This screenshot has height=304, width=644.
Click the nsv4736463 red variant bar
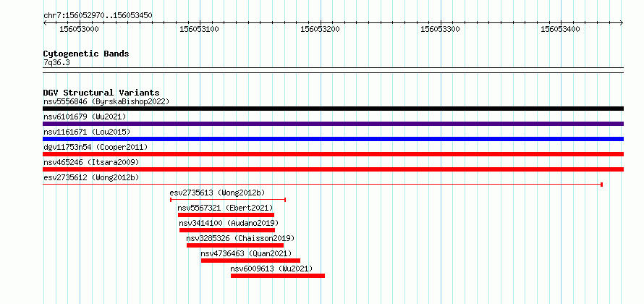tap(250, 261)
